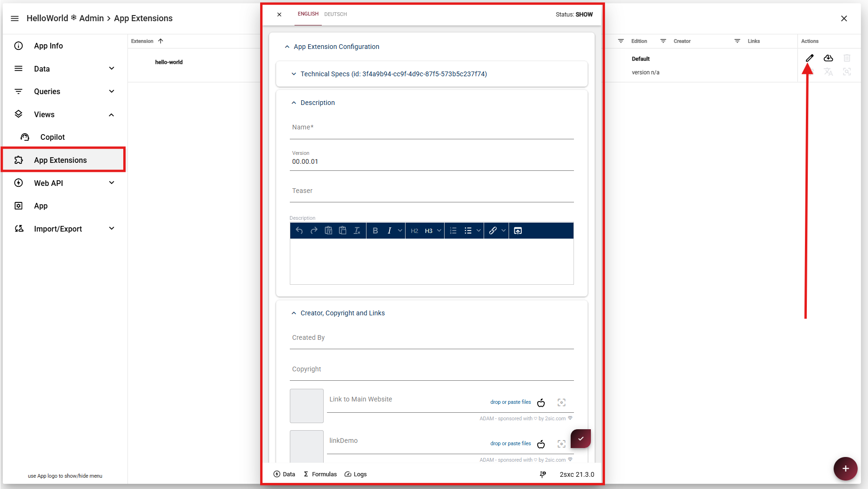868x489 pixels.
Task: Open the Formulas panel in footer
Action: point(320,474)
